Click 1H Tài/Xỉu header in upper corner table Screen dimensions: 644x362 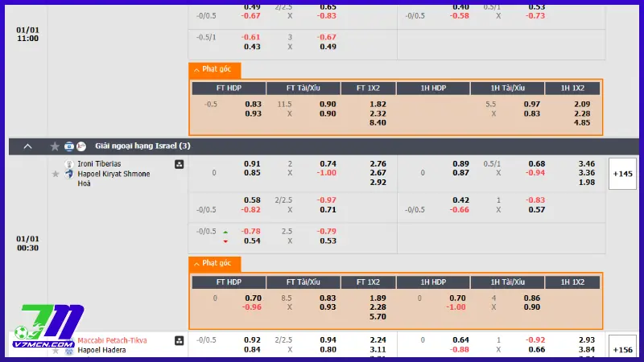(x=508, y=88)
